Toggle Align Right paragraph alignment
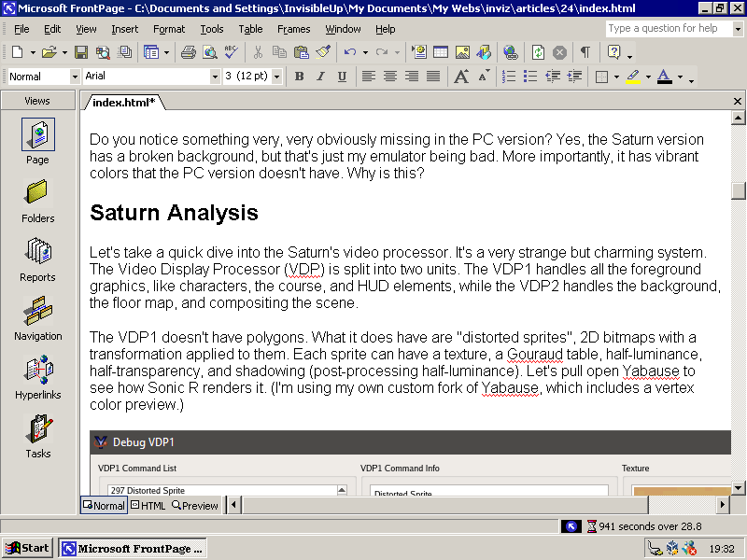The width and height of the screenshot is (747, 560). (412, 77)
